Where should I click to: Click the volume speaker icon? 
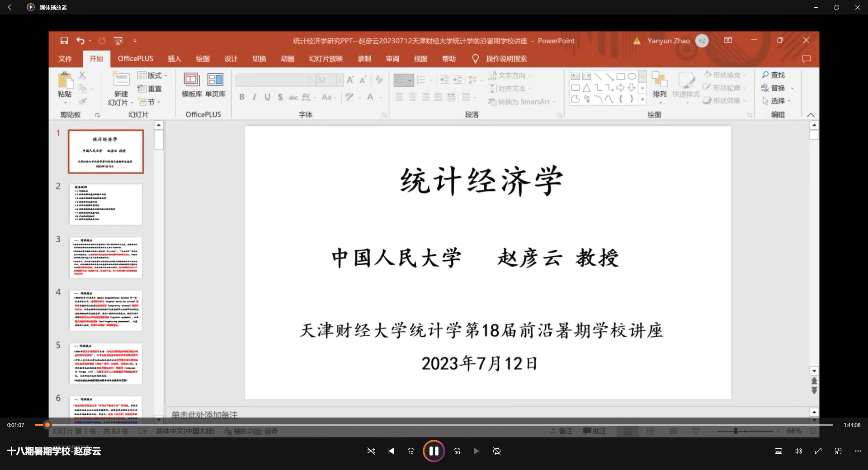tap(798, 451)
